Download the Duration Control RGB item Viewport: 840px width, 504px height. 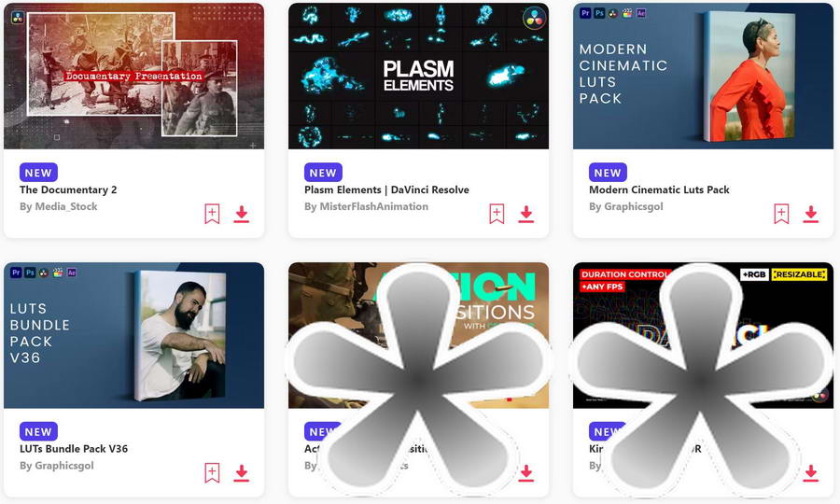[811, 473]
